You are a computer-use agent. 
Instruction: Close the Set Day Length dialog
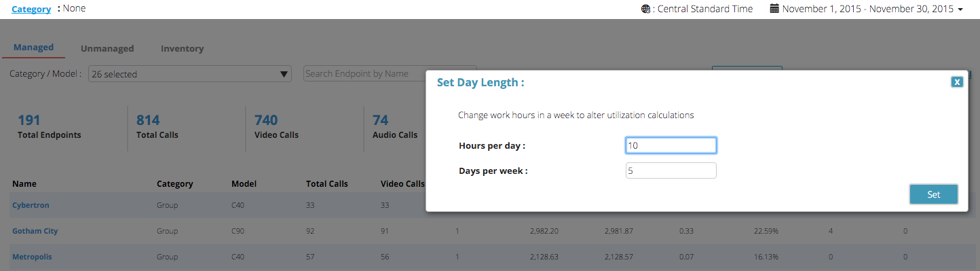coord(957,82)
